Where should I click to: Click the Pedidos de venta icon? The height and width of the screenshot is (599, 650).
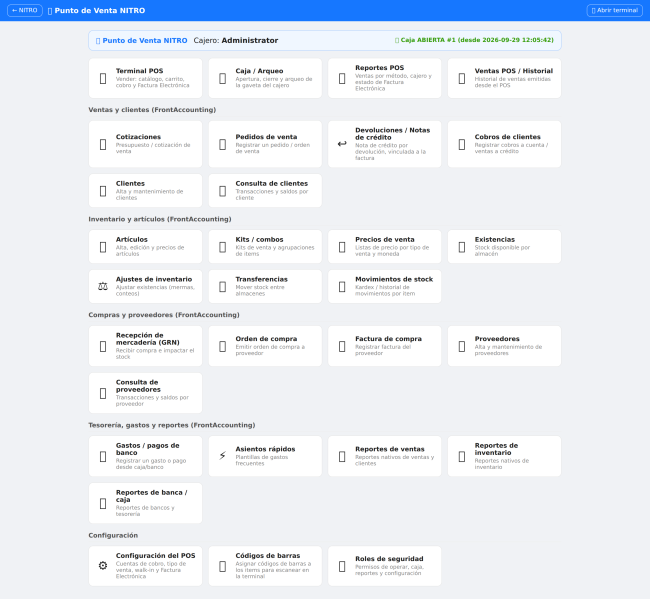click(223, 144)
